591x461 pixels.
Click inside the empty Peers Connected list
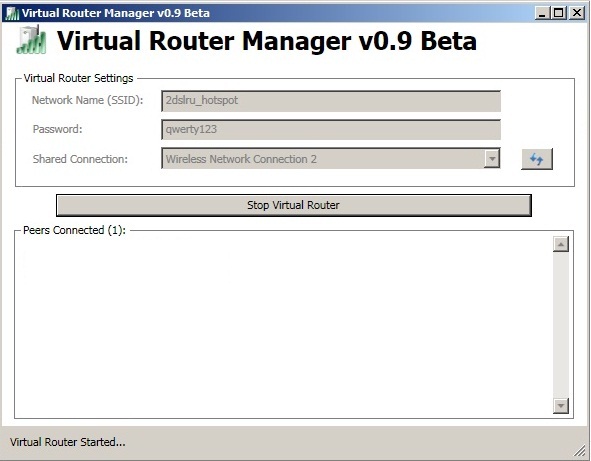point(284,325)
